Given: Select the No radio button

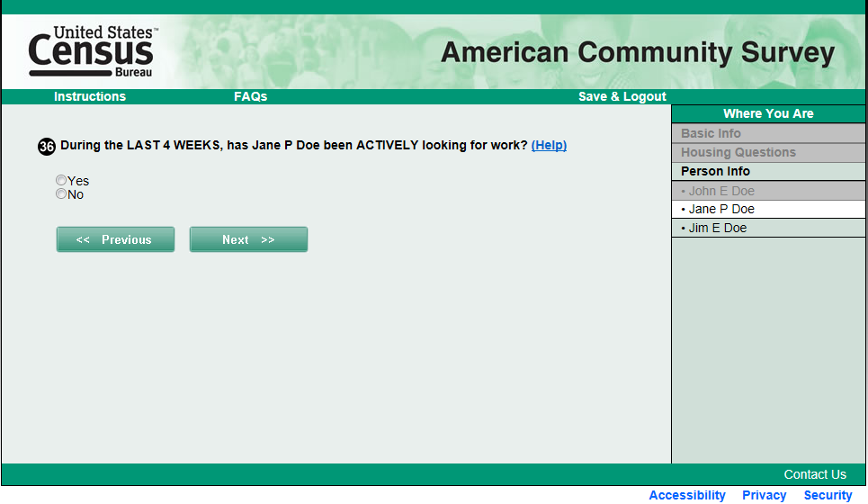Looking at the screenshot, I should [61, 193].
